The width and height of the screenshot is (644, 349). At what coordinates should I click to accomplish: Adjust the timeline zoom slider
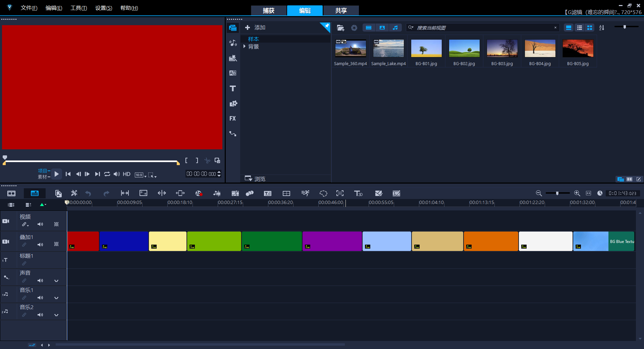(557, 193)
